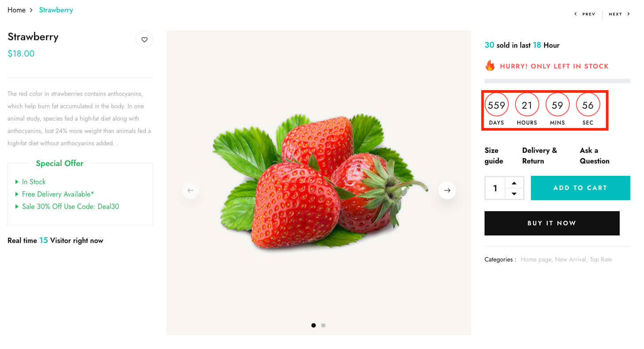This screenshot has height=349, width=644.
Task: Open the Delivery & Return tab
Action: click(539, 156)
